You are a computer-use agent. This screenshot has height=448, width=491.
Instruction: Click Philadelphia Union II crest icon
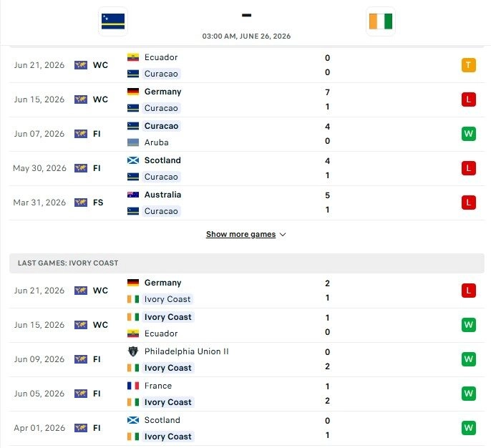point(133,351)
